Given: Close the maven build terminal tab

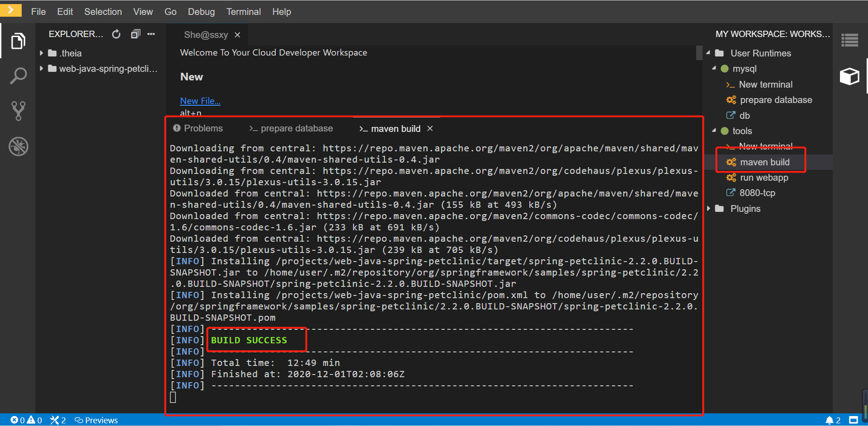Looking at the screenshot, I should [430, 129].
